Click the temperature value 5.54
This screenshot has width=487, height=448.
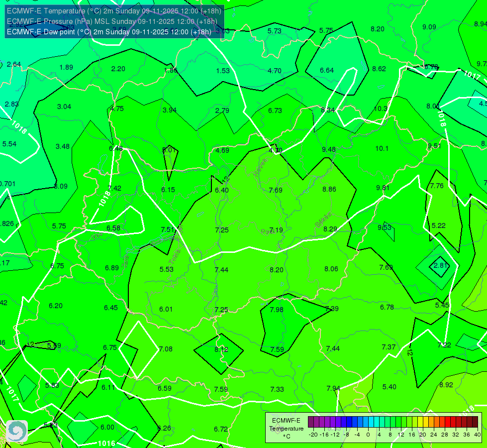9,144
